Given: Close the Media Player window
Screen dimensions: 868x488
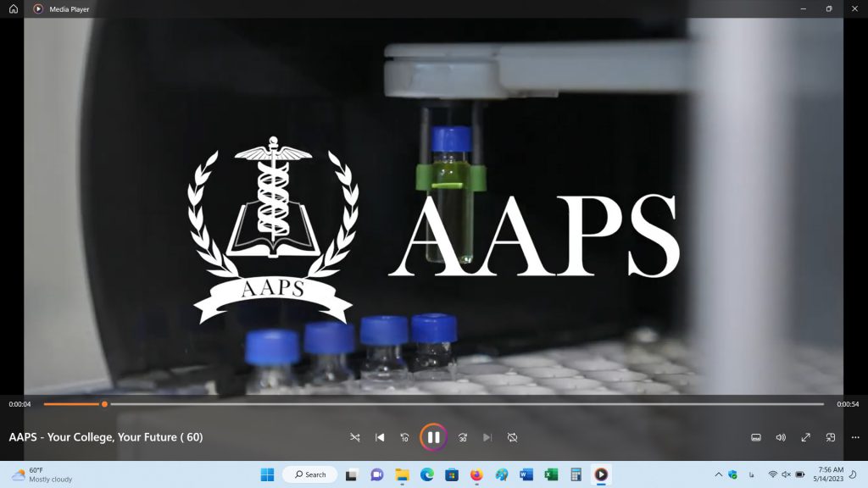Looking at the screenshot, I should pyautogui.click(x=854, y=8).
